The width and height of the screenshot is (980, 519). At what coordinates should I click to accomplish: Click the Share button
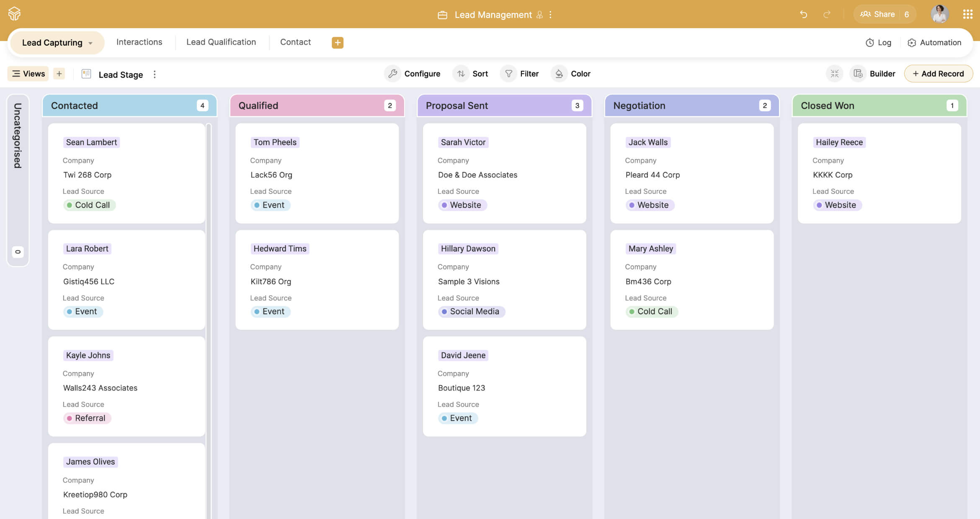point(884,14)
